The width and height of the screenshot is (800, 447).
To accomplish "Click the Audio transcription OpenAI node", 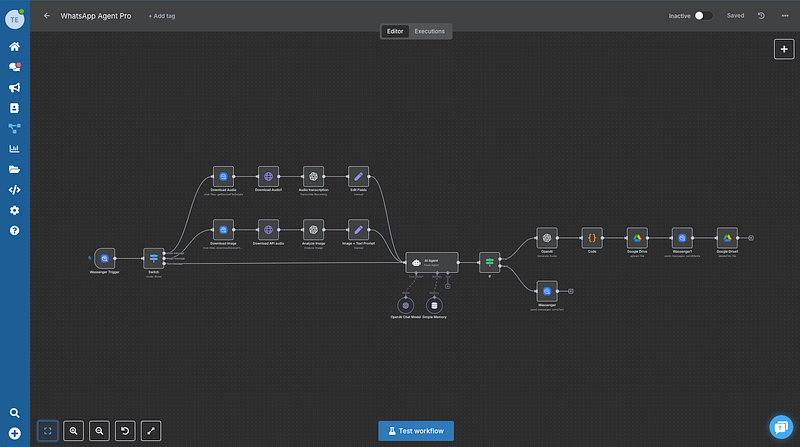I will pyautogui.click(x=313, y=177).
